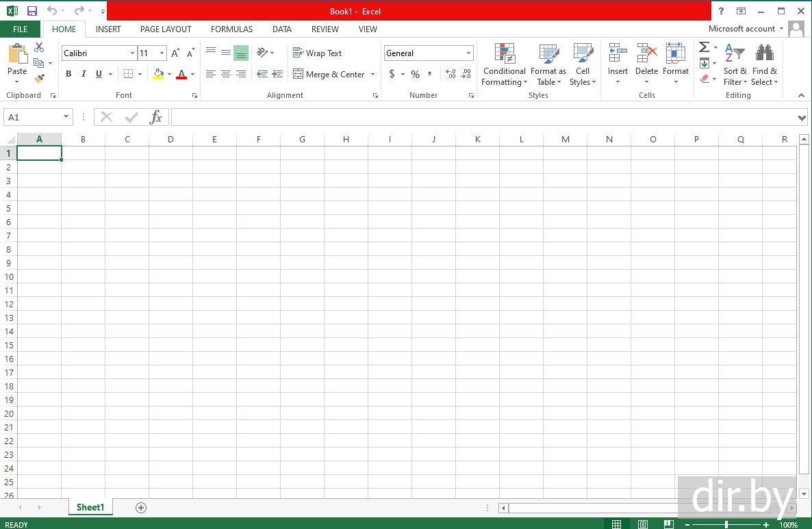The height and width of the screenshot is (529, 812).
Task: Add a new sheet with plus icon
Action: point(141,507)
